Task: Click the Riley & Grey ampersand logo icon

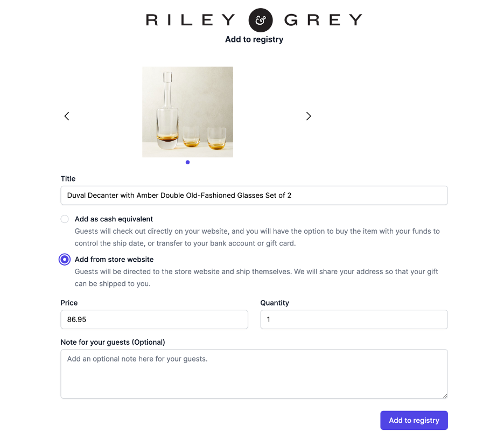Action: point(261,19)
